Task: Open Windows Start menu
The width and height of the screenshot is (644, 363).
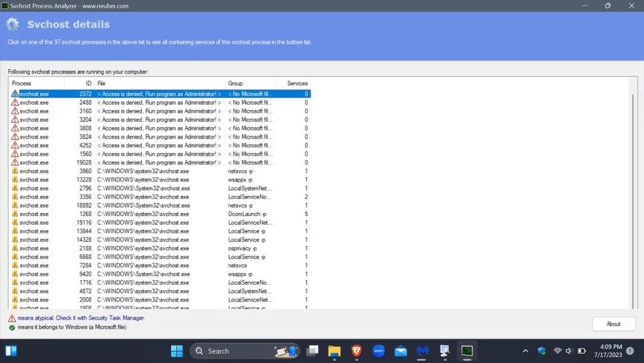Action: tap(177, 351)
